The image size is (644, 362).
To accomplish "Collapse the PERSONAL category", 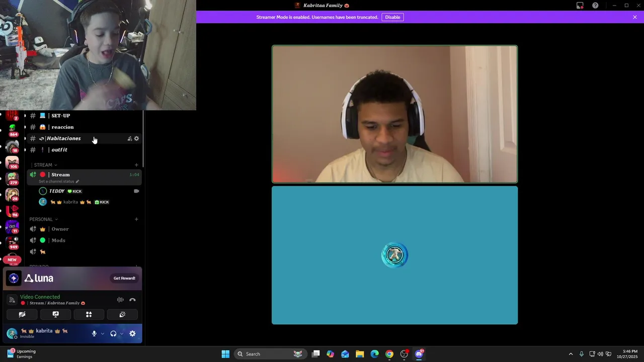I will [x=43, y=219].
